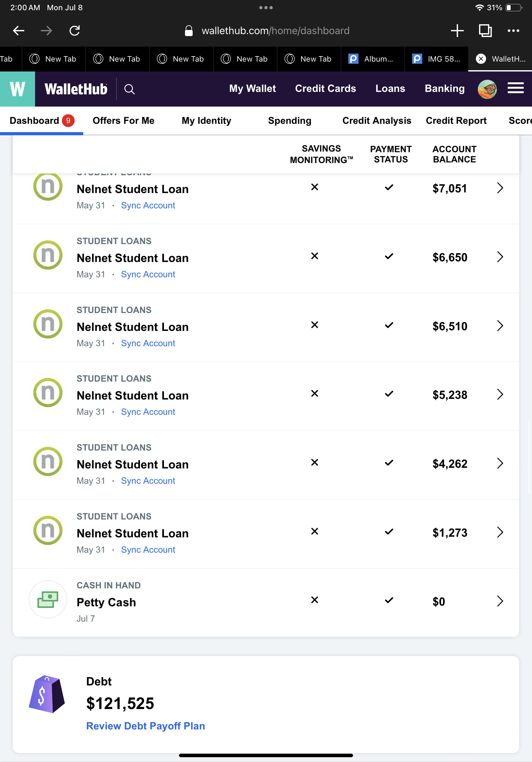This screenshot has height=762, width=532.
Task: Expand the Petty Cash row chevron
Action: (x=500, y=601)
